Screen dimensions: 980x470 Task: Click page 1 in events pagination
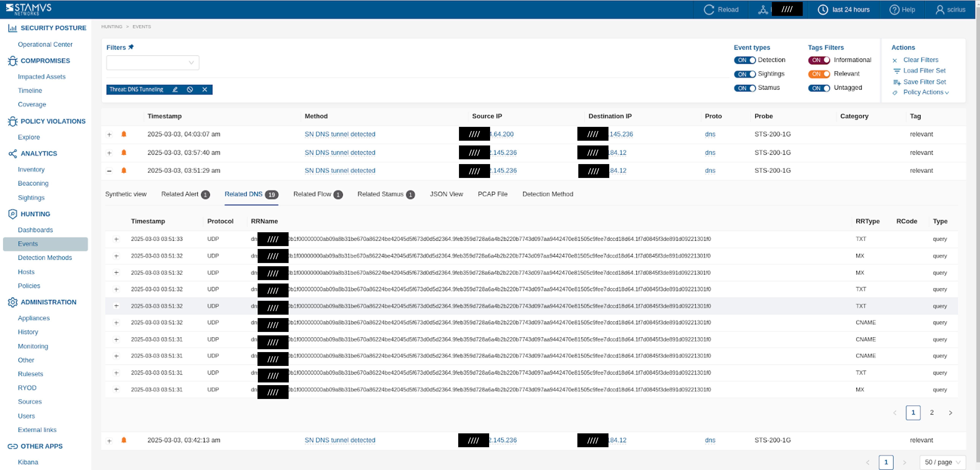886,462
